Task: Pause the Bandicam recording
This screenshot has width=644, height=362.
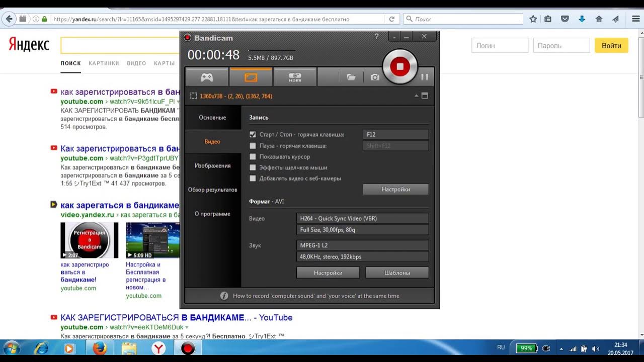Action: (425, 77)
